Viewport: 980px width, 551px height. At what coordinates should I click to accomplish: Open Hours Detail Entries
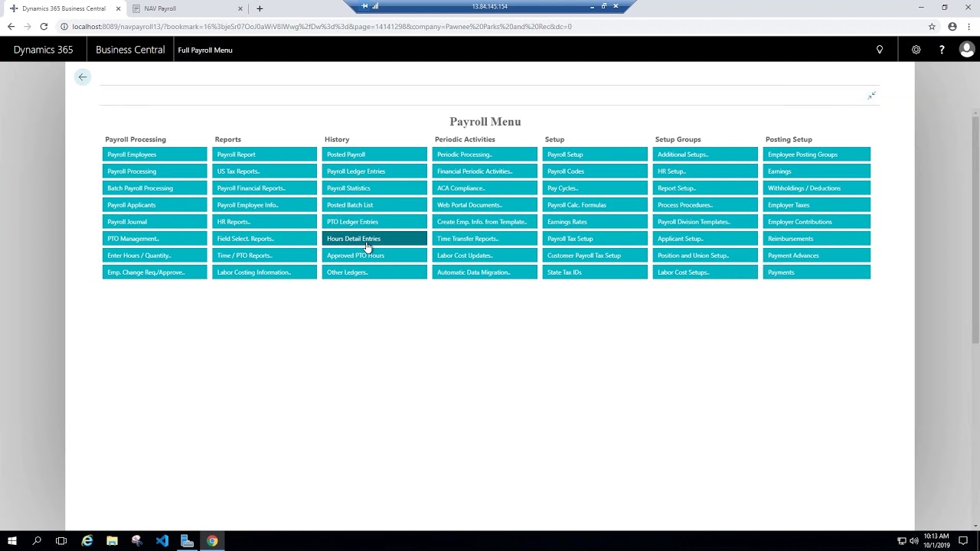pos(374,239)
